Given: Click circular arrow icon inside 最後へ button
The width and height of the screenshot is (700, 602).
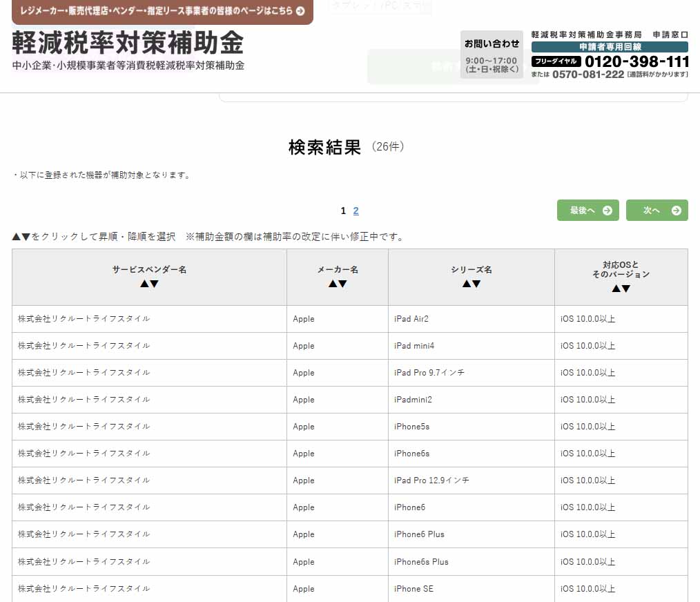Looking at the screenshot, I should pos(606,210).
